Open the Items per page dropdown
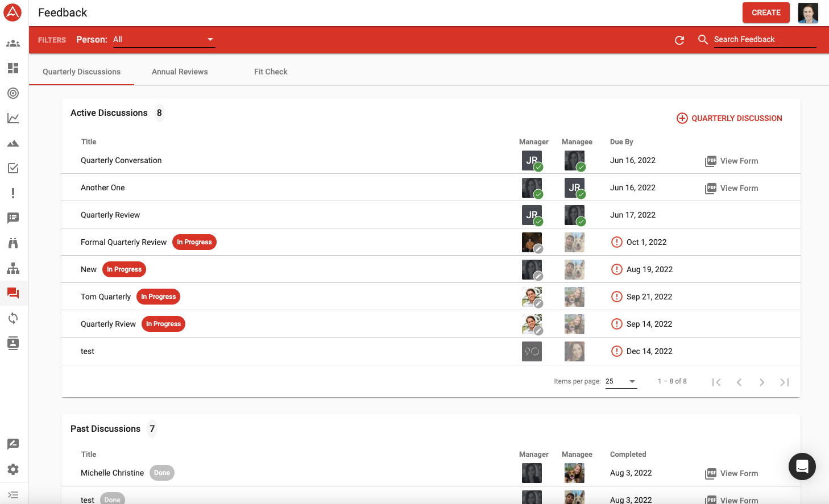Screen dimensions: 829x504 (x=621, y=381)
